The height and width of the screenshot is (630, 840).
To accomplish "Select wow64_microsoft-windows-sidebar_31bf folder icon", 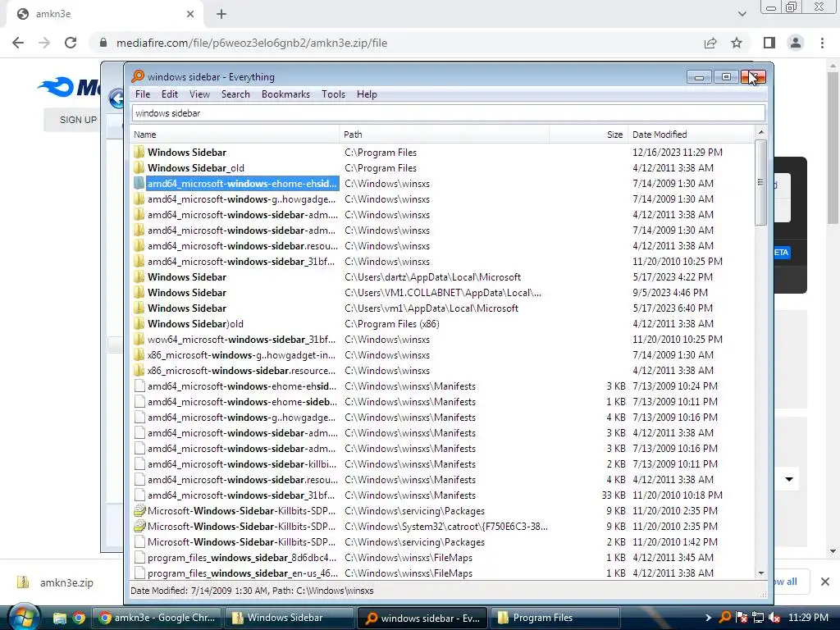I will pos(139,340).
